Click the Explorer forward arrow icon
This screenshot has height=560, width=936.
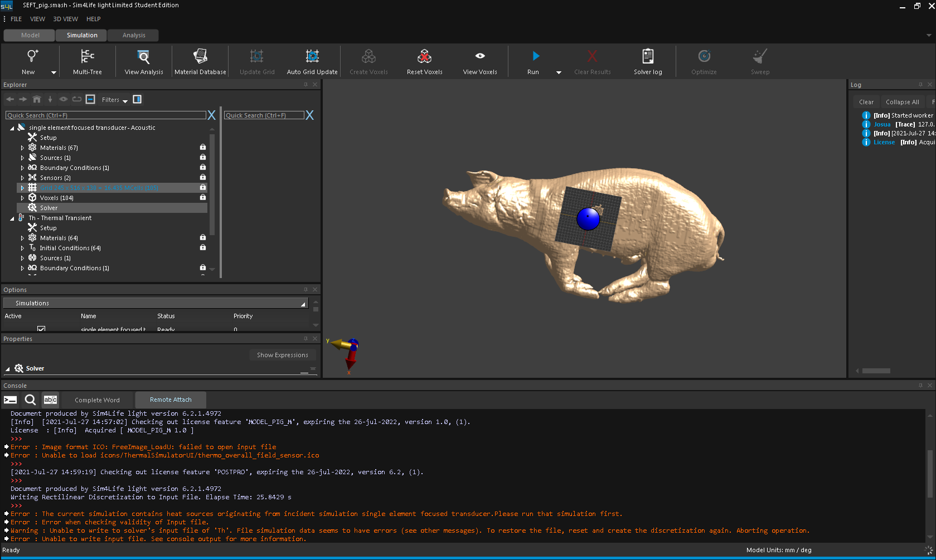pyautogui.click(x=23, y=99)
